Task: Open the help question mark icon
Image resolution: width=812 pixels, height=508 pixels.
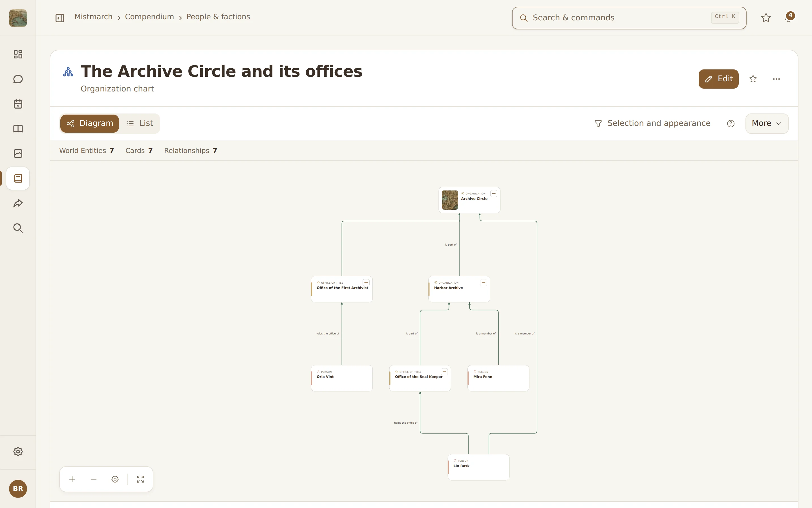Action: [731, 124]
